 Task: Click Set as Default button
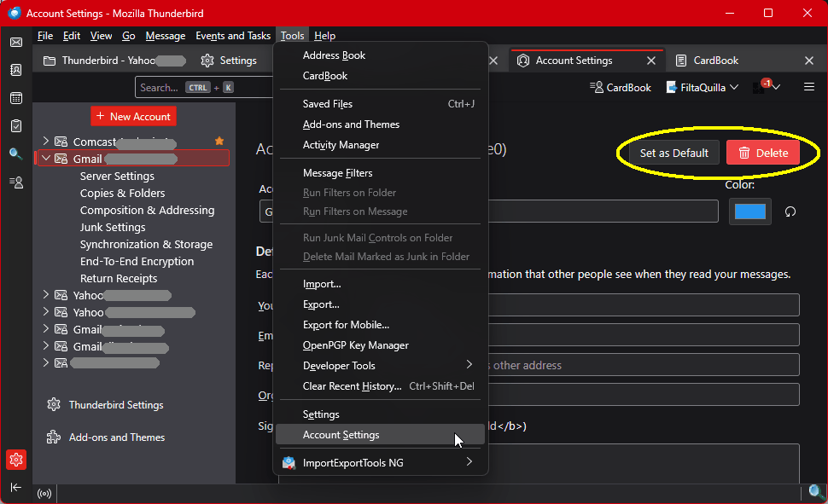coord(673,153)
